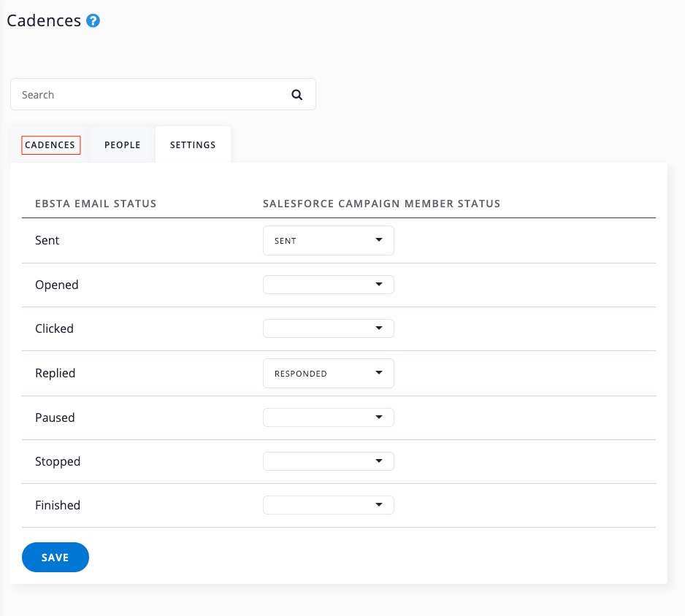Open the Paused status dropdown

[328, 417]
